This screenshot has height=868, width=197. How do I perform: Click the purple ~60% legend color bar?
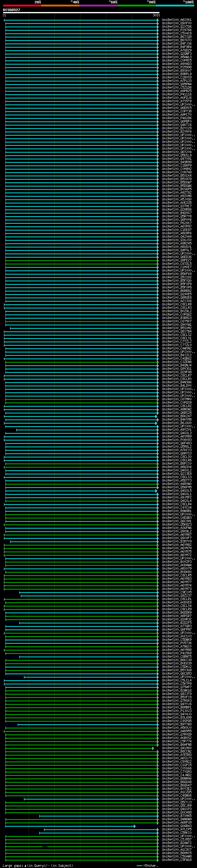pyautogui.click(x=99, y=6)
